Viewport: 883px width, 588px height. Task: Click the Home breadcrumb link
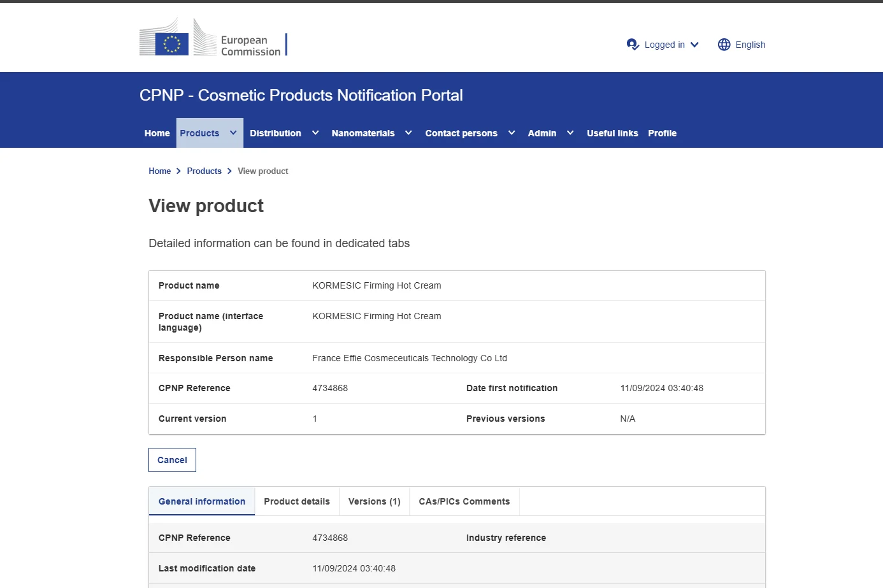[159, 171]
